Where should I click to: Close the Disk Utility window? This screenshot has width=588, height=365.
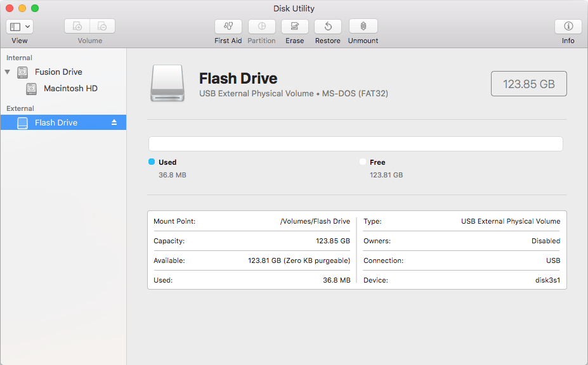click(10, 8)
